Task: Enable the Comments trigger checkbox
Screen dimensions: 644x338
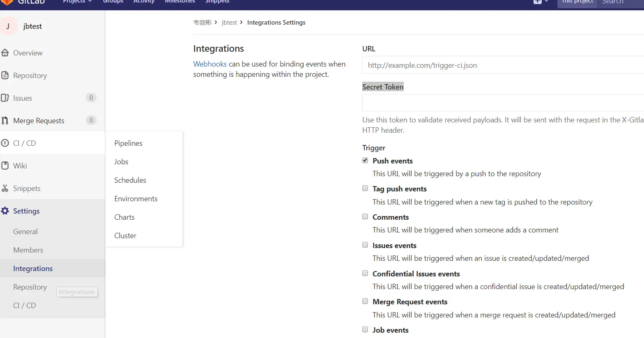Action: pos(365,217)
